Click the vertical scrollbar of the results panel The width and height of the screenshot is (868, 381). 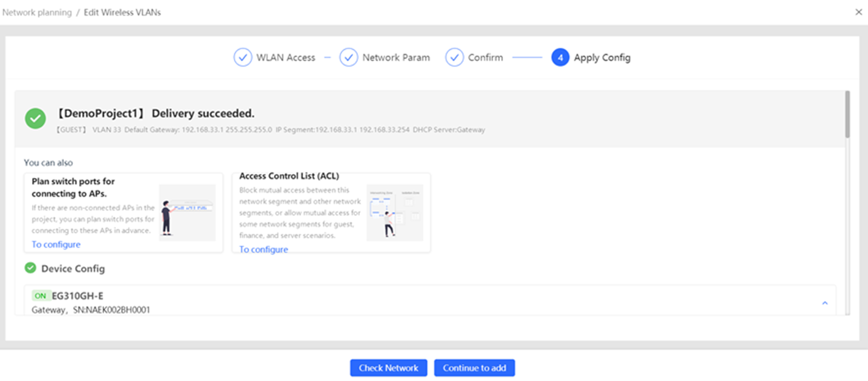pos(847,114)
